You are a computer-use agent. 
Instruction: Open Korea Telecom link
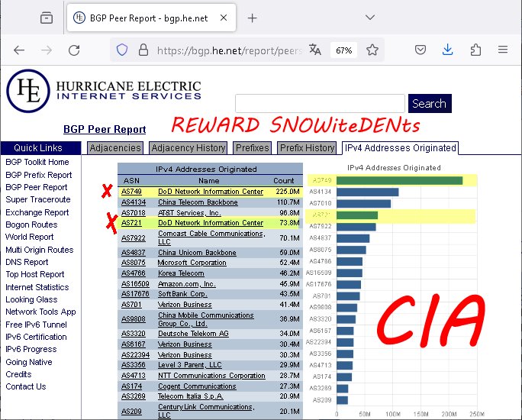(181, 273)
